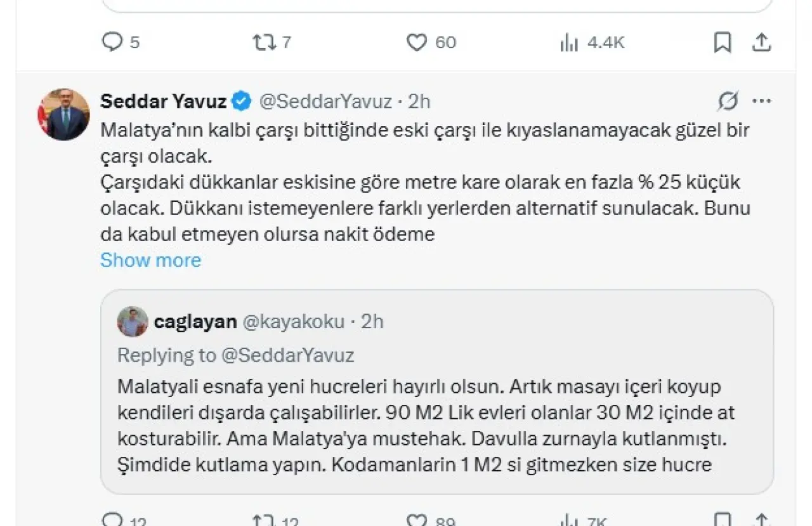Open Seddar Yavuz profile picture
This screenshot has height=526, width=812.
coord(65,114)
